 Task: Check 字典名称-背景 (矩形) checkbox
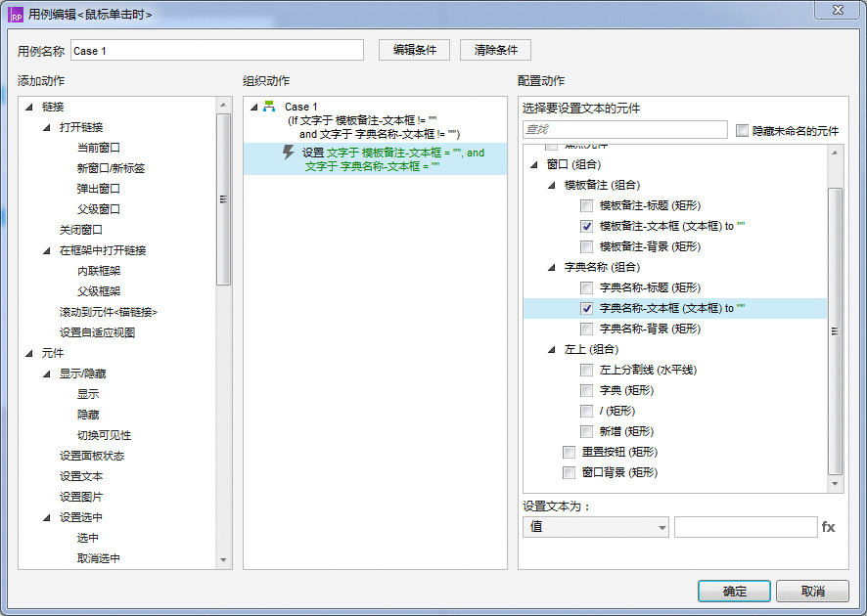(587, 330)
